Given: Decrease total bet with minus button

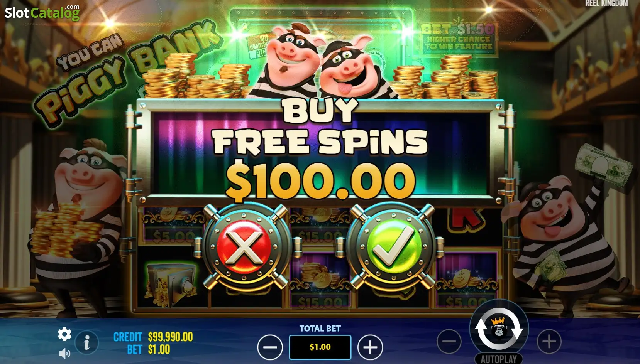Looking at the screenshot, I should pyautogui.click(x=270, y=347).
